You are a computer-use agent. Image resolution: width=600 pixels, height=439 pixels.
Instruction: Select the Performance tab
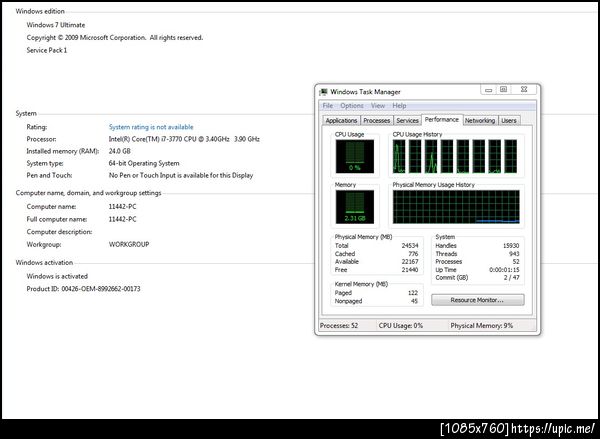(442, 119)
